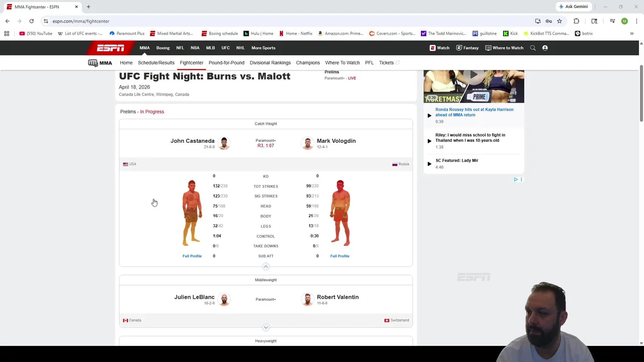Open the More Sports menu
This screenshot has height=362, width=644.
click(263, 48)
